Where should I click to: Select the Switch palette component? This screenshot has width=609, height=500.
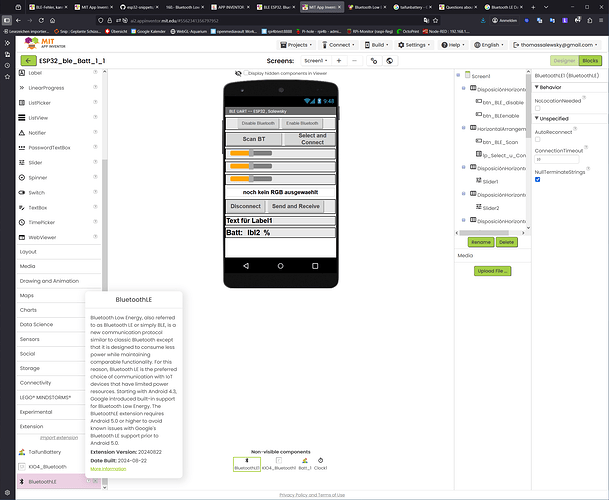coord(37,193)
